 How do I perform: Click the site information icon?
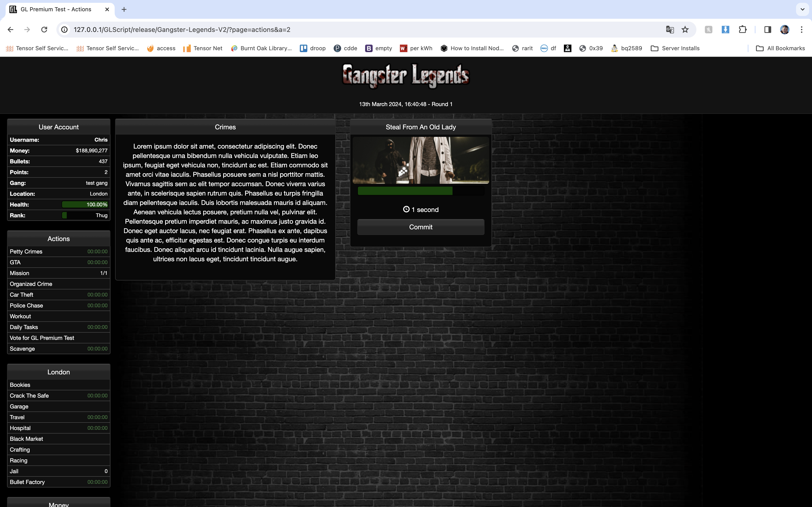64,30
